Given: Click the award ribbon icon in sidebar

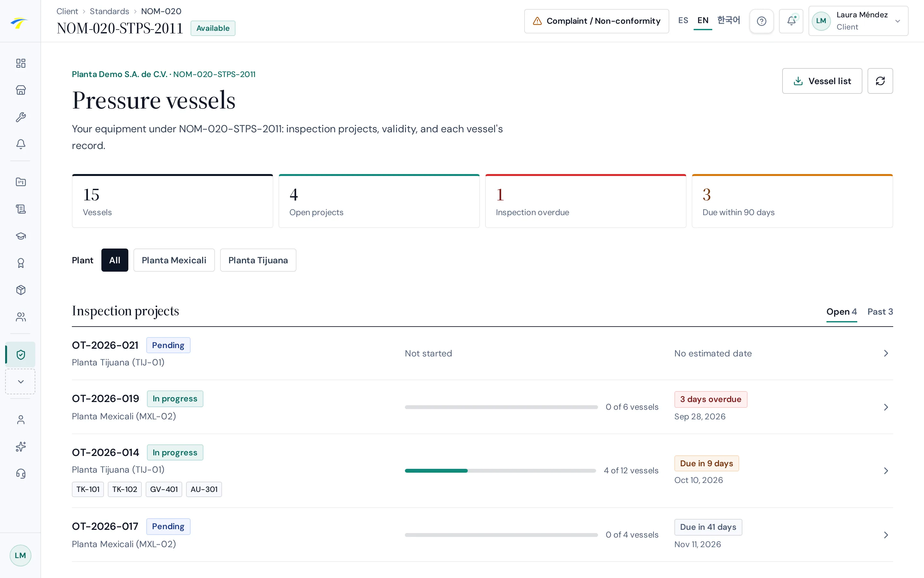Looking at the screenshot, I should point(21,263).
